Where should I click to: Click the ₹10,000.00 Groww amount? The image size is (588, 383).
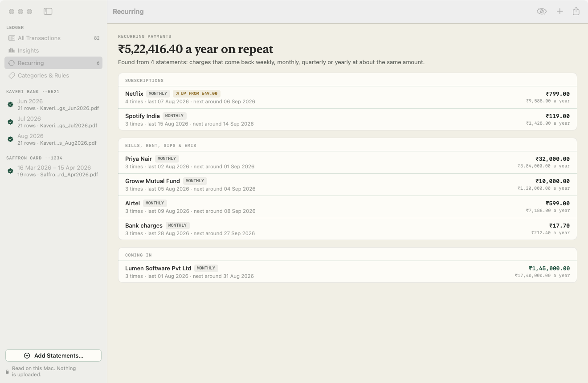552,181
